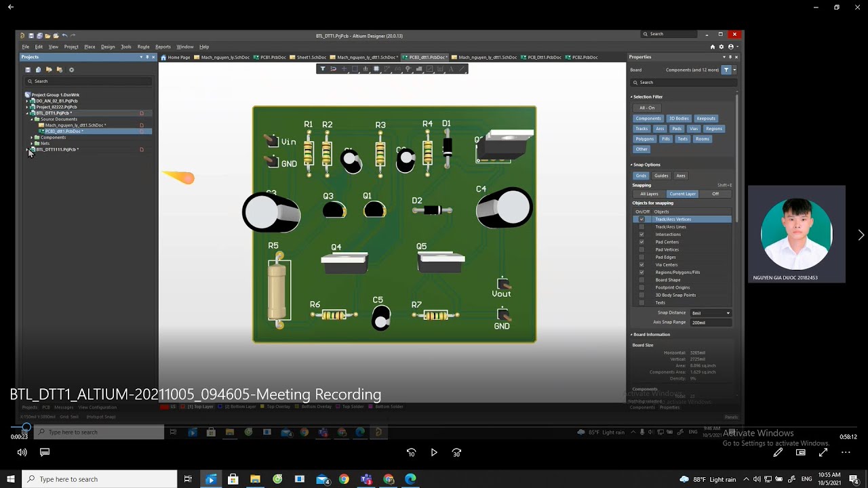868x488 pixels.
Task: Check the Track/Arcs Lines snapping box
Action: [642, 227]
